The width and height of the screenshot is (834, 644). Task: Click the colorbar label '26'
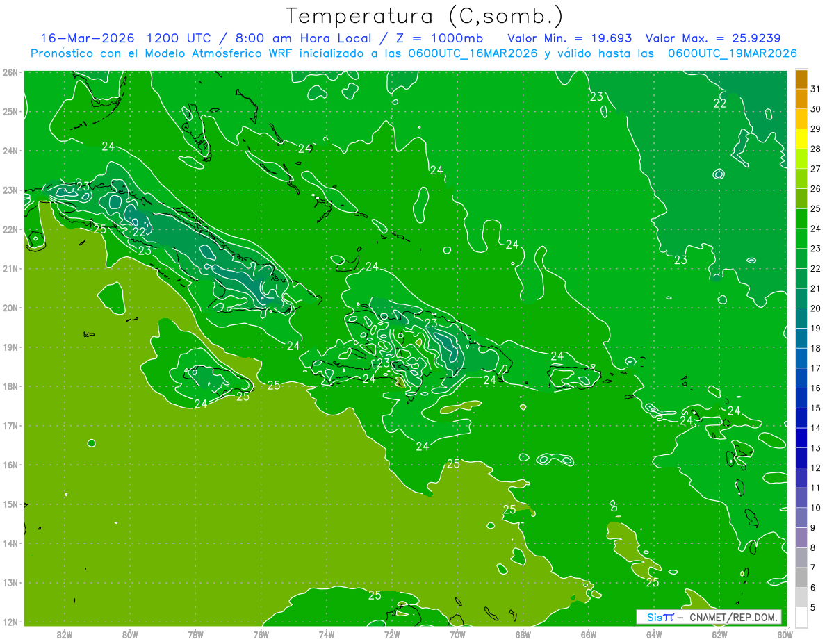click(x=815, y=188)
